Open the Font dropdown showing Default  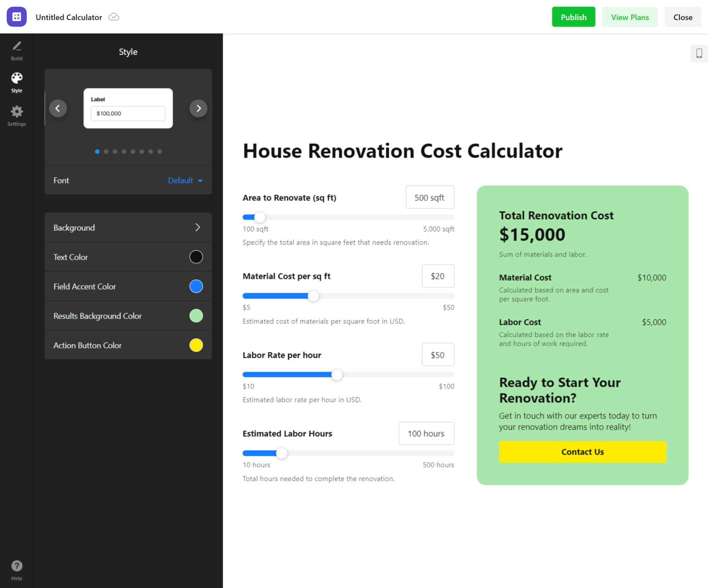coord(185,180)
